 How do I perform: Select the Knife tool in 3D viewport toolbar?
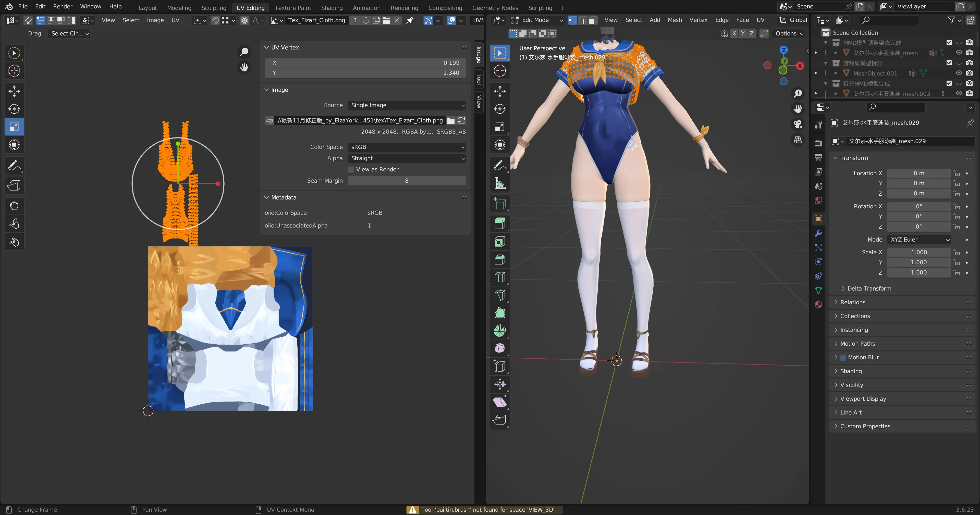click(499, 295)
